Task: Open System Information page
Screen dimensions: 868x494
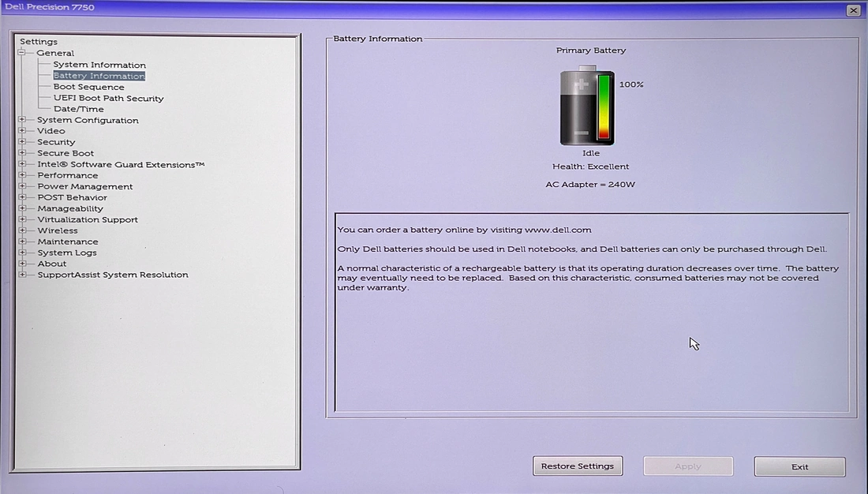Action: point(99,65)
